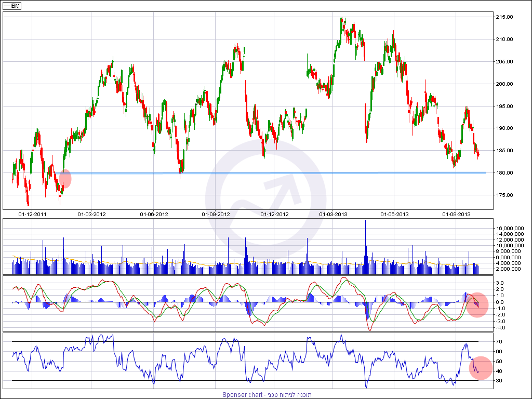Click the MACD -4.0 axis label
Image resolution: width=532 pixels, height=399 pixels.
499,328
